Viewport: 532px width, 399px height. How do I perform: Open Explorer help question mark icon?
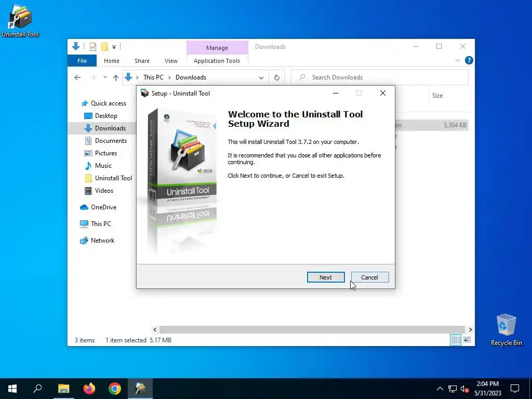pyautogui.click(x=469, y=60)
